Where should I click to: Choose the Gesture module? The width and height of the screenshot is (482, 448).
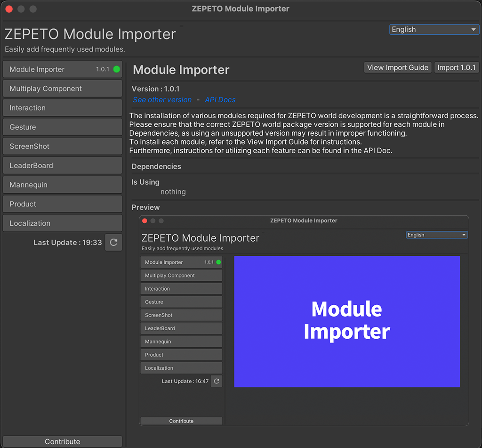pos(63,127)
